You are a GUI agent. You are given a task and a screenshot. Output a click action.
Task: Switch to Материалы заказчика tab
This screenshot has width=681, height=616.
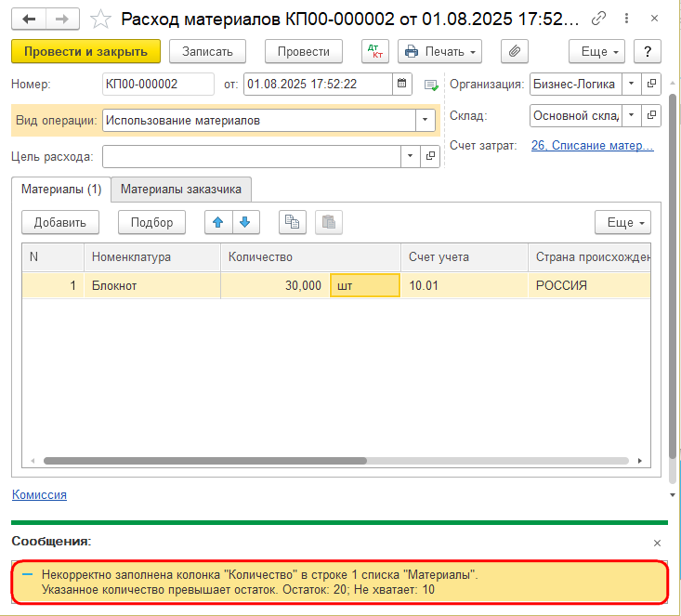tap(181, 189)
